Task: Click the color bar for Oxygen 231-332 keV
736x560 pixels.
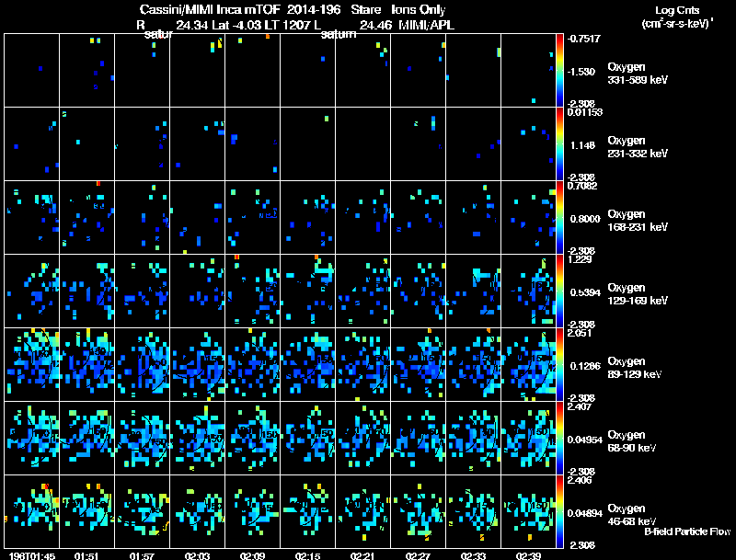Action: point(560,144)
